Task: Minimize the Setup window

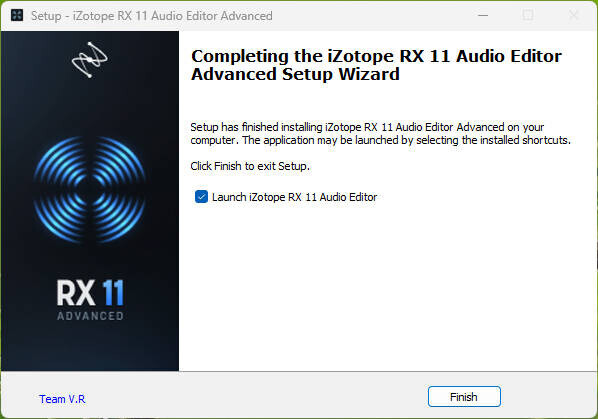Action: point(483,16)
